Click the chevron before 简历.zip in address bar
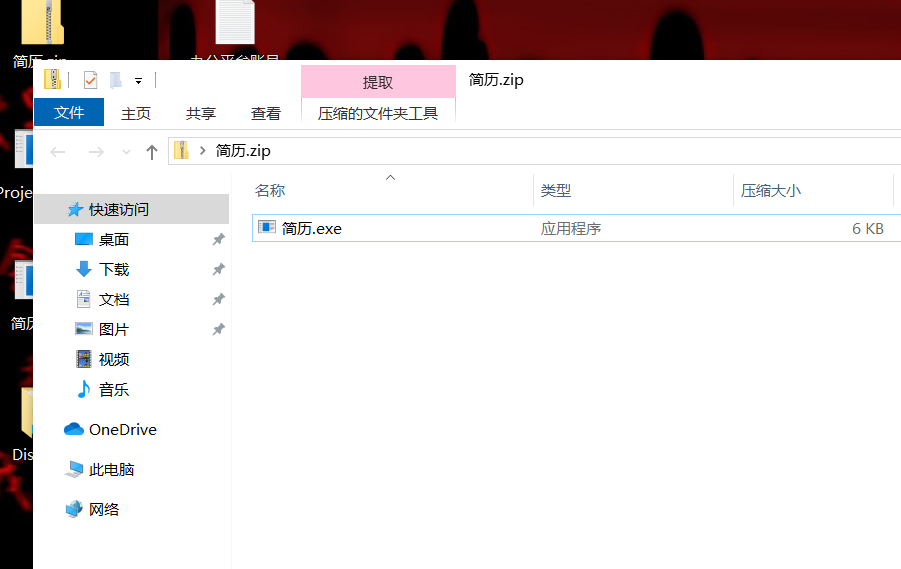Image resolution: width=901 pixels, height=569 pixels. point(203,151)
